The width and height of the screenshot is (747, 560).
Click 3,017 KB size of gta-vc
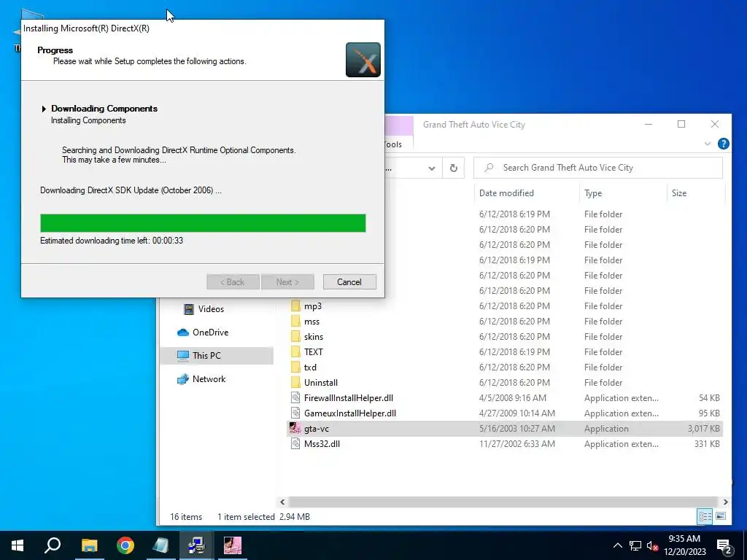704,429
